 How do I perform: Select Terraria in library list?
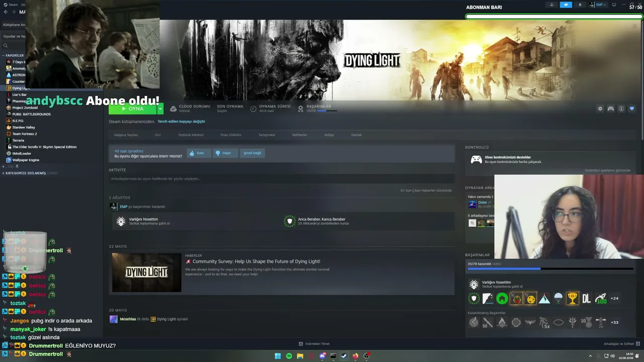18,140
